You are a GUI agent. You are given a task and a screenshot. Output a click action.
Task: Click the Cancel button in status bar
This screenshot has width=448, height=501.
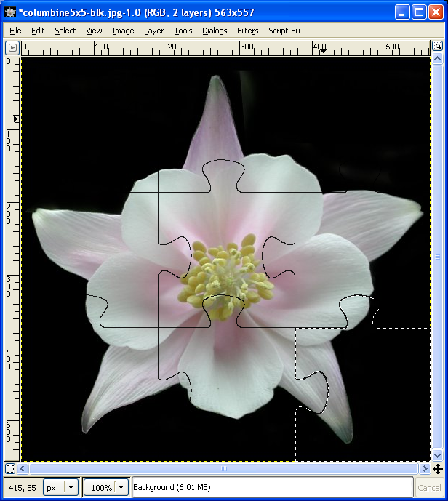tap(429, 488)
